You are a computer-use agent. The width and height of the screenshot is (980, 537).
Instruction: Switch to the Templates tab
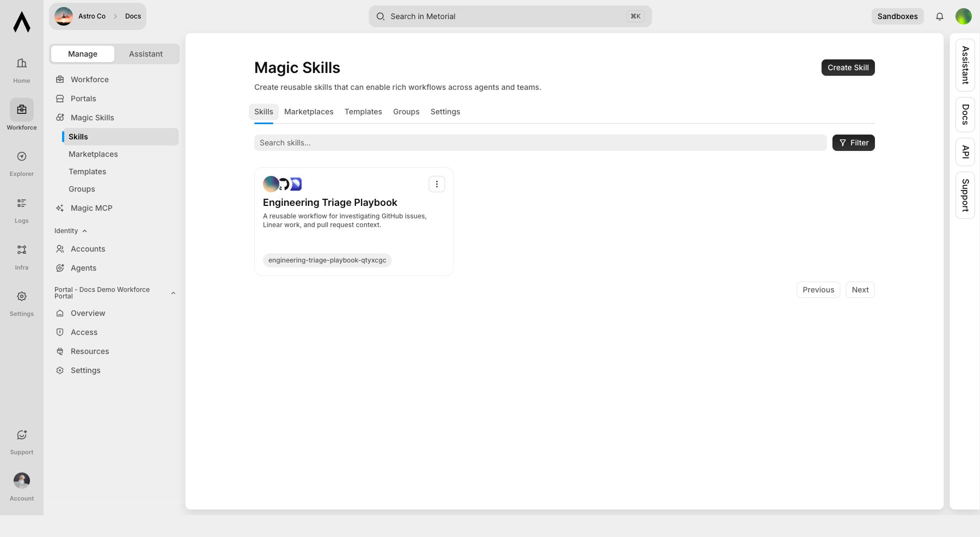(x=363, y=112)
